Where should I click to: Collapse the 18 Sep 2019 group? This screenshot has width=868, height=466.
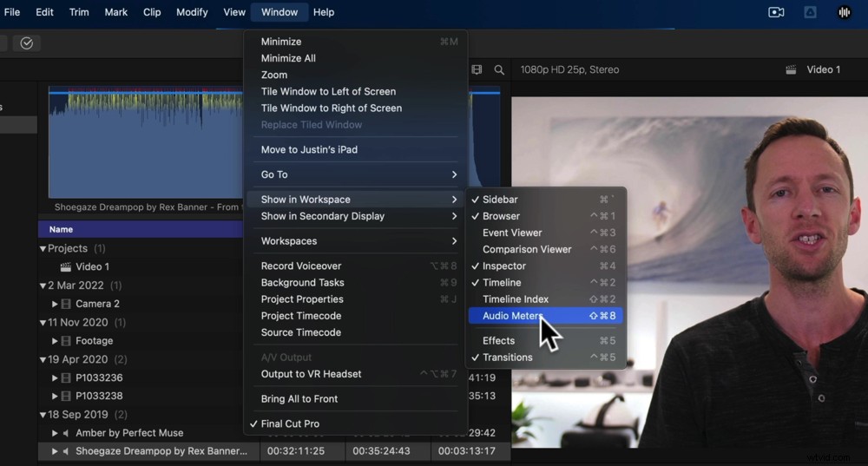click(x=43, y=415)
